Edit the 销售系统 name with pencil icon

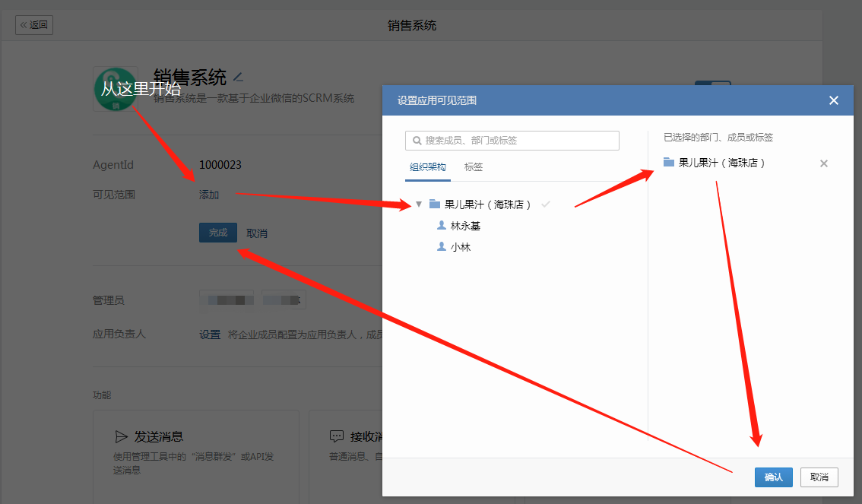pyautogui.click(x=238, y=77)
